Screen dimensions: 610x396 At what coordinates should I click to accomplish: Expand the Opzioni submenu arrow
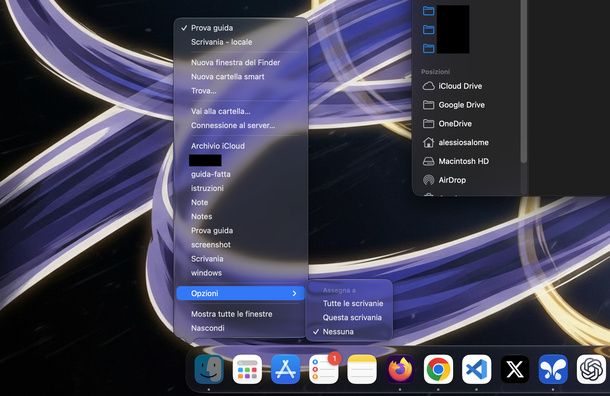pos(294,293)
